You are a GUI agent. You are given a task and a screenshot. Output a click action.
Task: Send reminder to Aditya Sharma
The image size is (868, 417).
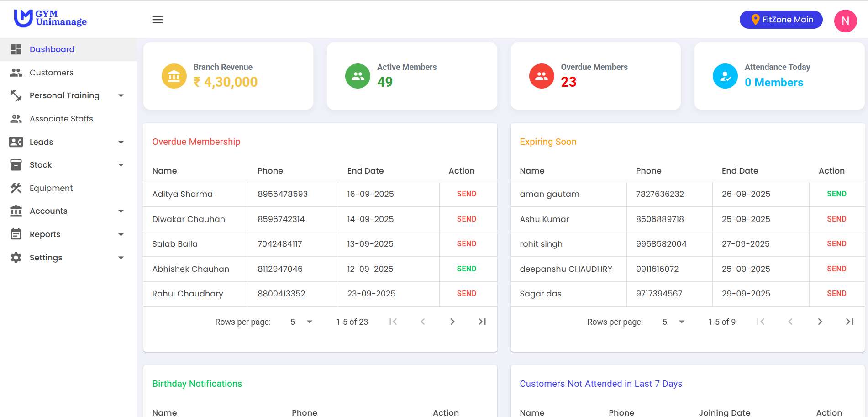tap(466, 194)
